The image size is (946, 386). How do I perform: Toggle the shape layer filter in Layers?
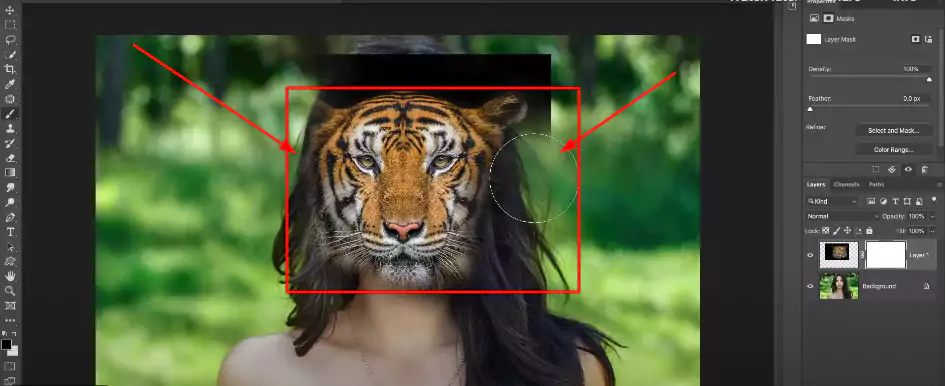pyautogui.click(x=907, y=201)
